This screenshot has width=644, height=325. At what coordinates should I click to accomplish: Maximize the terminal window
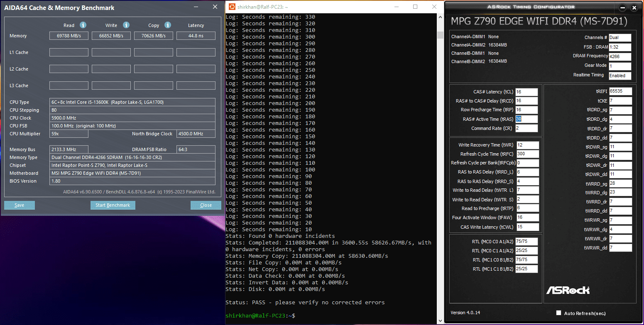click(x=415, y=7)
